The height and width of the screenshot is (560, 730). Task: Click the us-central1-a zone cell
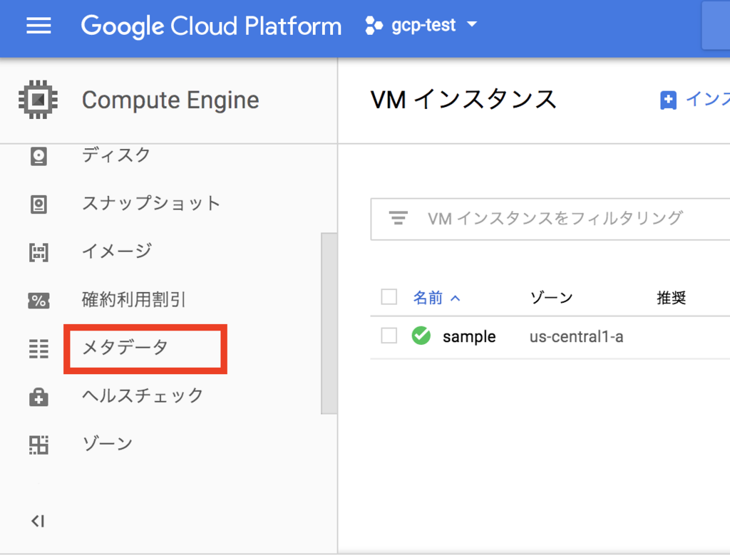pyautogui.click(x=576, y=336)
